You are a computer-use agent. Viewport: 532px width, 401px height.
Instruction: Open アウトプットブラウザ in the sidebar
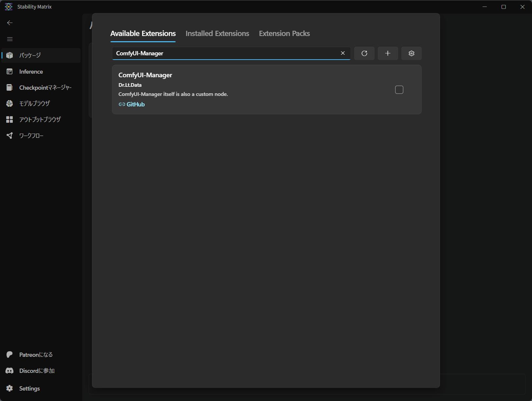[x=40, y=119]
